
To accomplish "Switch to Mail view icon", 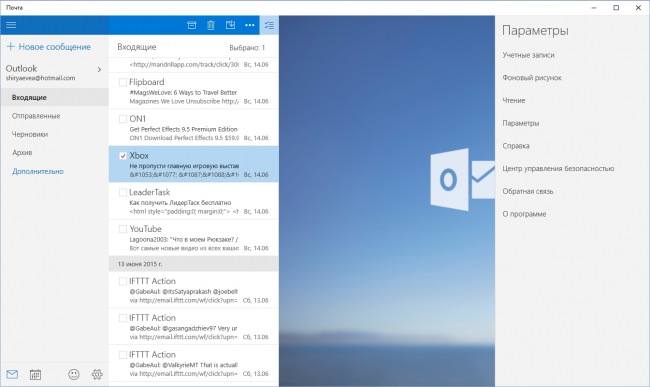I will (12, 375).
